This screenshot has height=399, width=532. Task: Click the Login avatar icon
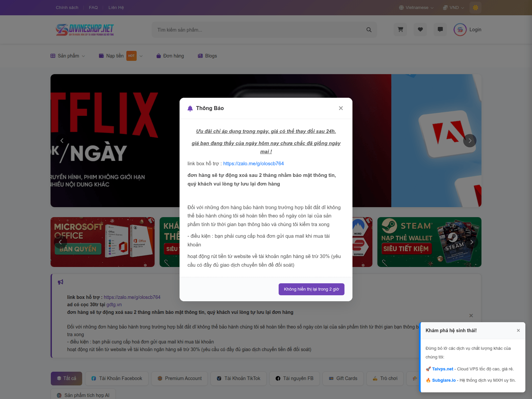460,30
